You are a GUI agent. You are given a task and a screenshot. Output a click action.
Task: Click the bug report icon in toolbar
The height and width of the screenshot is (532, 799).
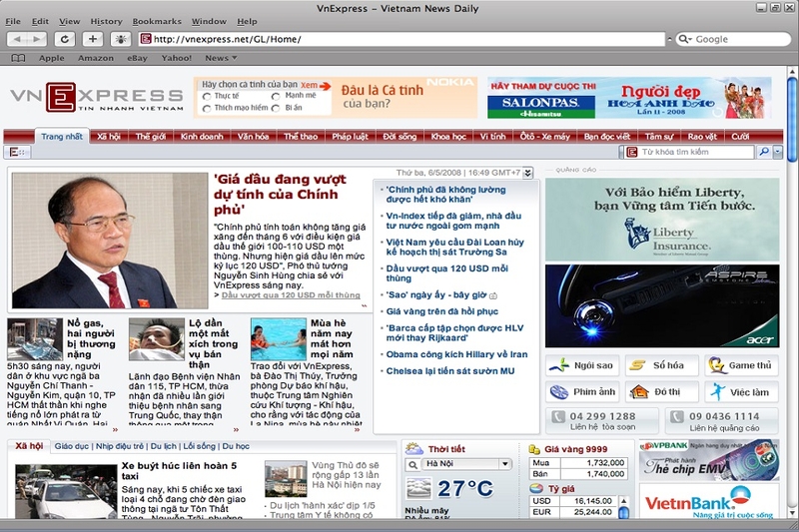coord(119,39)
